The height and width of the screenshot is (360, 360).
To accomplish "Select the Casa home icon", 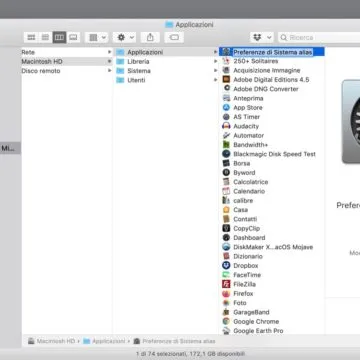I will click(226, 210).
